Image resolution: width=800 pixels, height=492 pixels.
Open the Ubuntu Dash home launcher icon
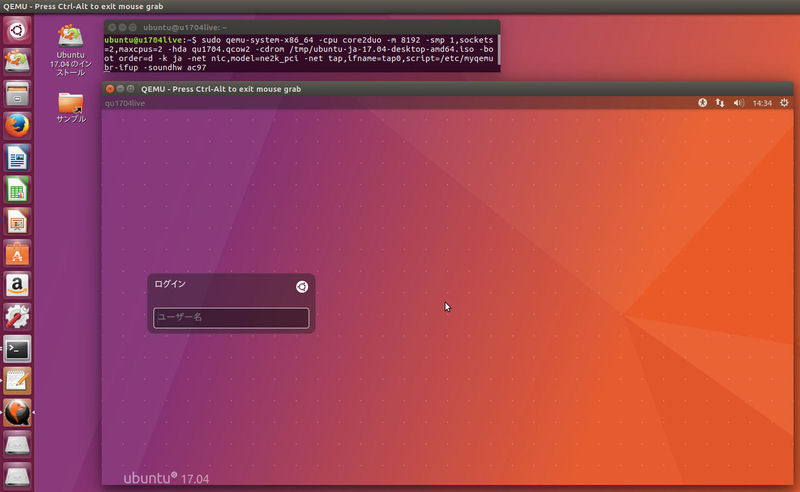pos(17,30)
